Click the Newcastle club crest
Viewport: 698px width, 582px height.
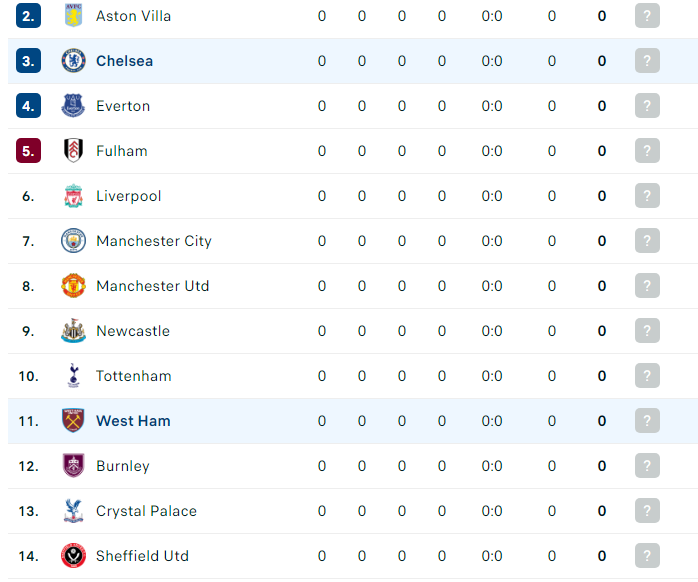[73, 331]
